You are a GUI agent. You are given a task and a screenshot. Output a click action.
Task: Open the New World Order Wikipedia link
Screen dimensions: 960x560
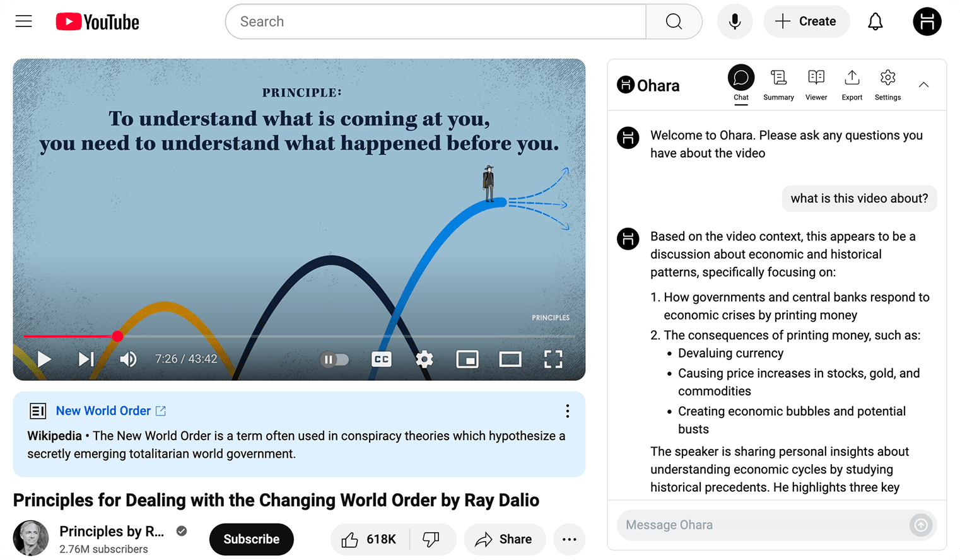tap(104, 411)
